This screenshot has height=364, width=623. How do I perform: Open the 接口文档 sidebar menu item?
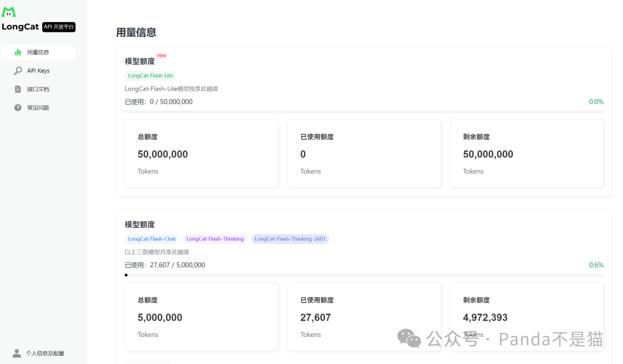[x=38, y=89]
